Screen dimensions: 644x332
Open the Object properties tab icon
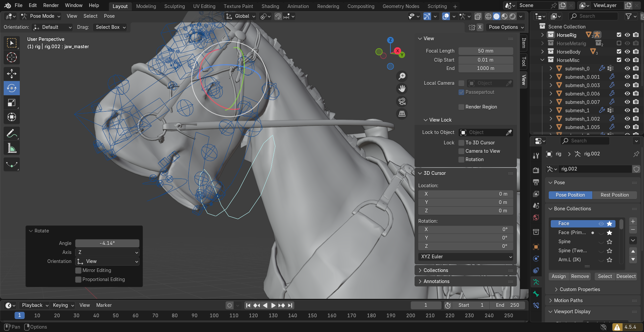[536, 247]
